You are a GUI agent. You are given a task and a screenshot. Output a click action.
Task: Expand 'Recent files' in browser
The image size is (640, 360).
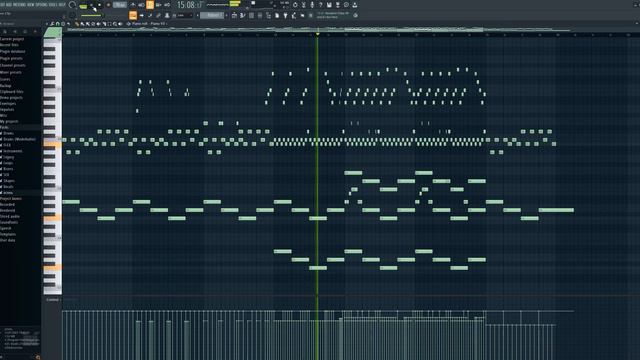click(x=9, y=45)
